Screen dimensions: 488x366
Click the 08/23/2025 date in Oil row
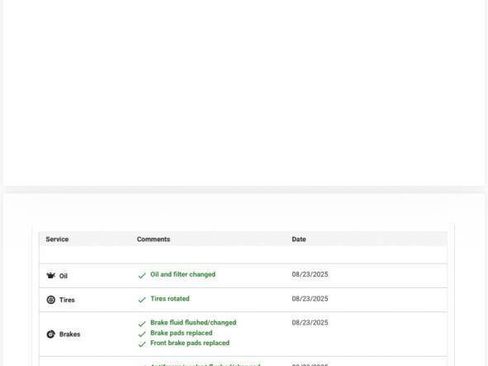[310, 274]
